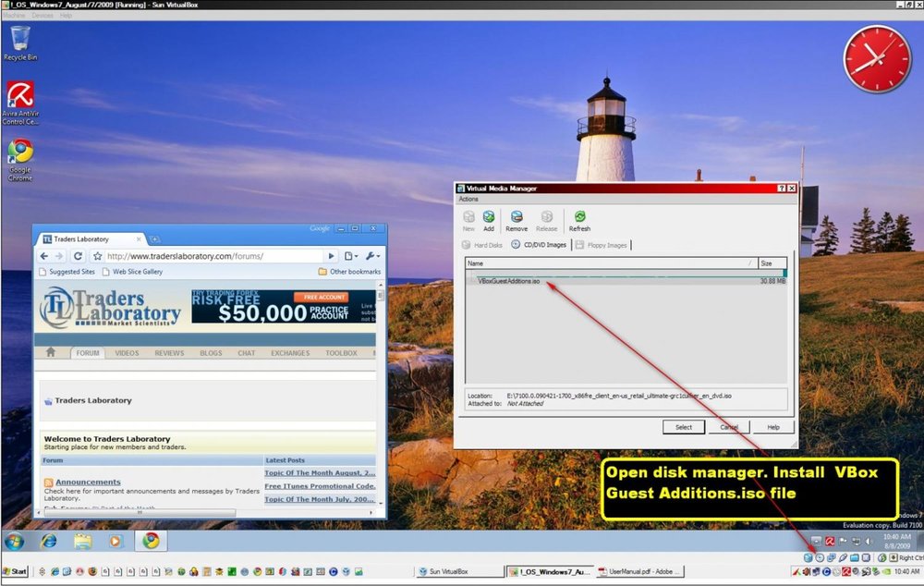Screen dimensions: 924x586
Task: Open the BLOGS navigation tab
Action: click(x=211, y=353)
